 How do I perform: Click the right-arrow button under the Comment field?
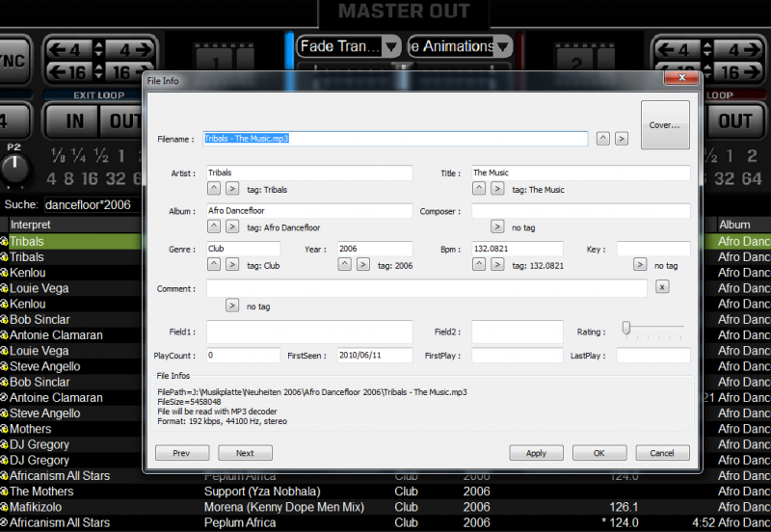coord(232,306)
